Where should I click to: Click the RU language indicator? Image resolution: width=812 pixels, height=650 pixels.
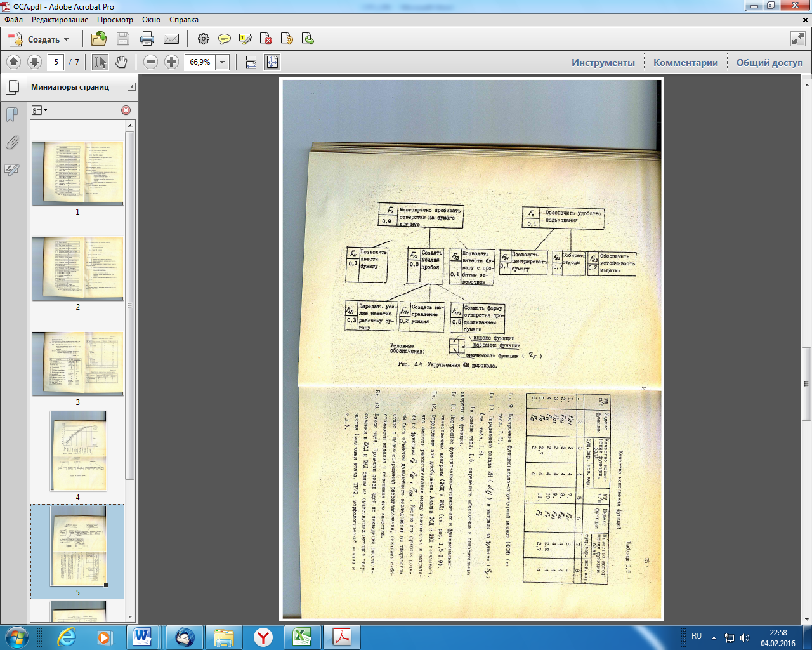coord(697,636)
